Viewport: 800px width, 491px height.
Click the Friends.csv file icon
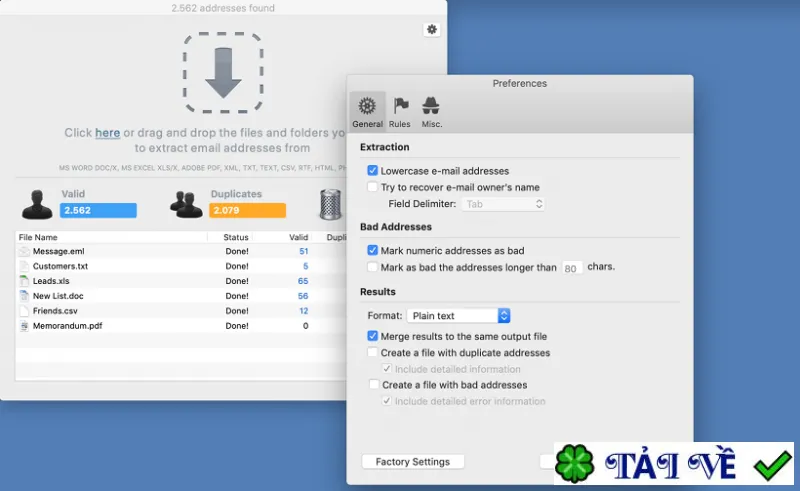point(24,310)
